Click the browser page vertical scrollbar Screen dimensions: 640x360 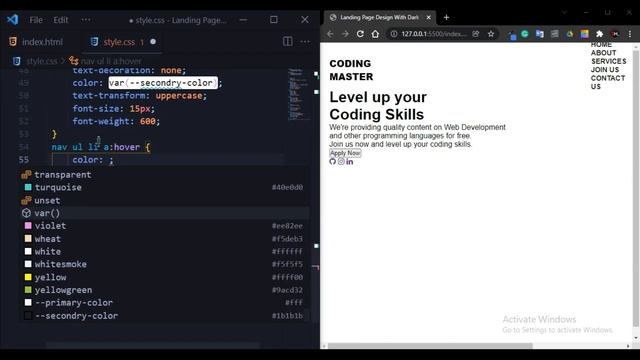click(636, 188)
